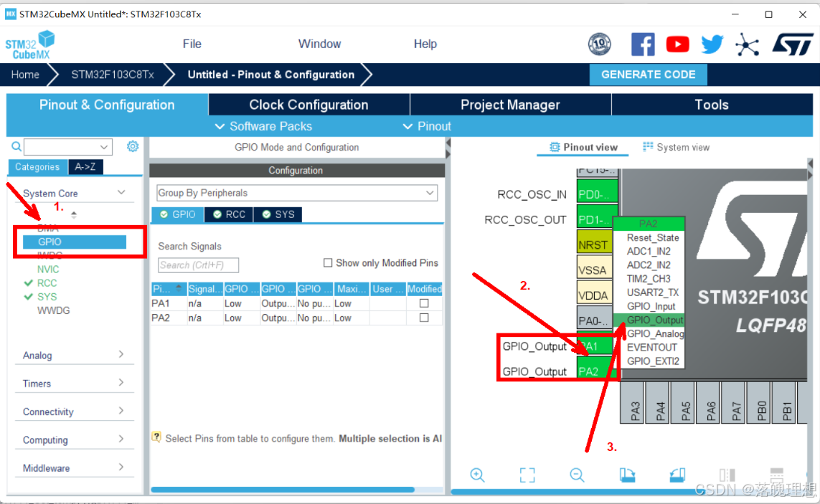Rotate the chip counter-clockwise icon
820x504 pixels.
click(x=677, y=475)
